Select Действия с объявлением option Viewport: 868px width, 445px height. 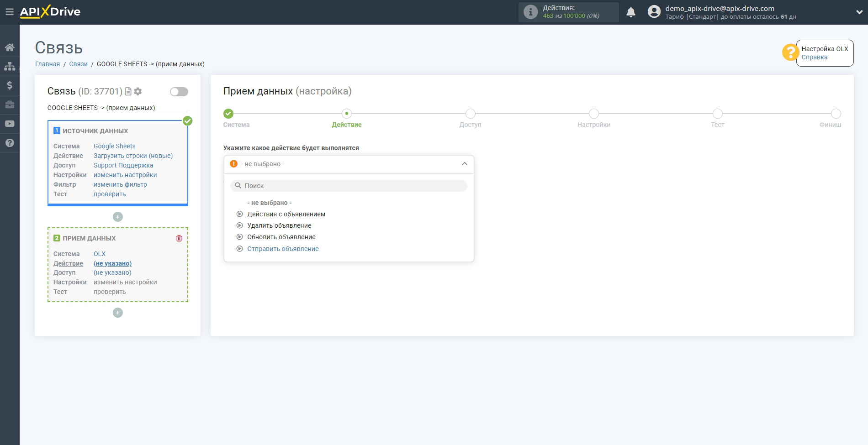286,214
